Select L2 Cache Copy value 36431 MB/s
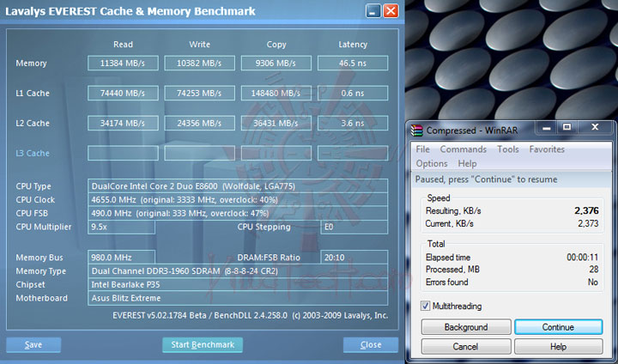The width and height of the screenshot is (618, 364). (276, 123)
